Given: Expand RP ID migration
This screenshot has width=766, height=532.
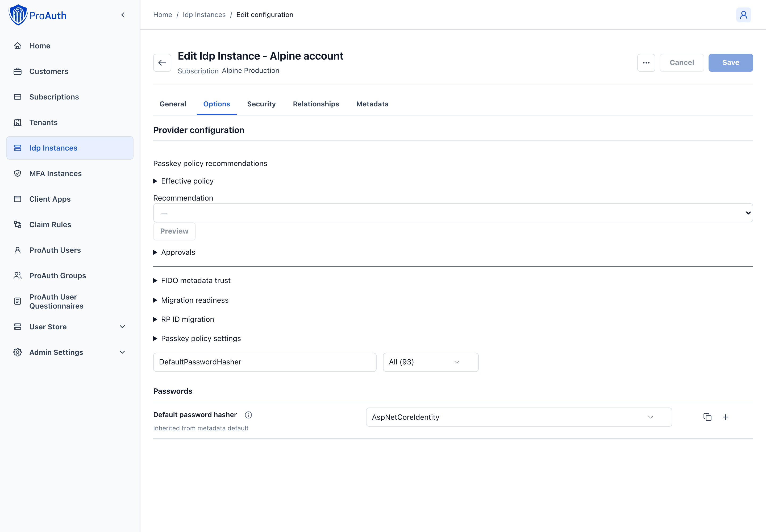Looking at the screenshot, I should point(184,319).
